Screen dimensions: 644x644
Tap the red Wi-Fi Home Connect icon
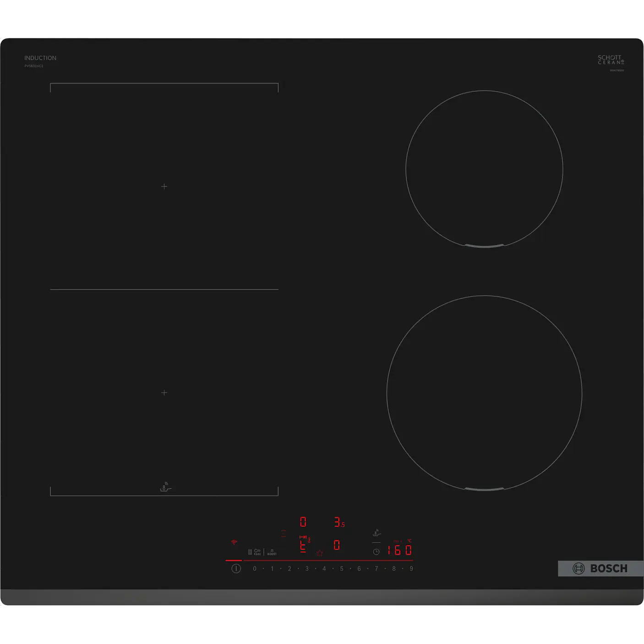(x=234, y=542)
